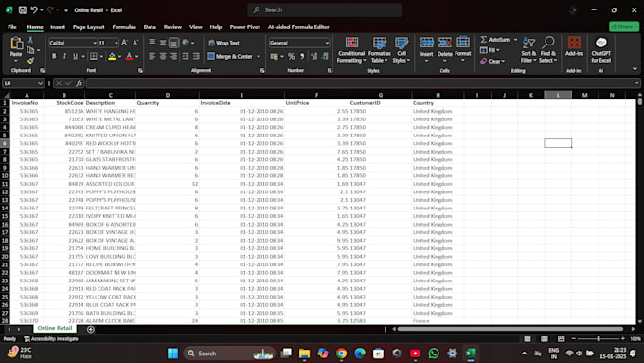
Task: Switch to the Data tab
Action: point(150,27)
